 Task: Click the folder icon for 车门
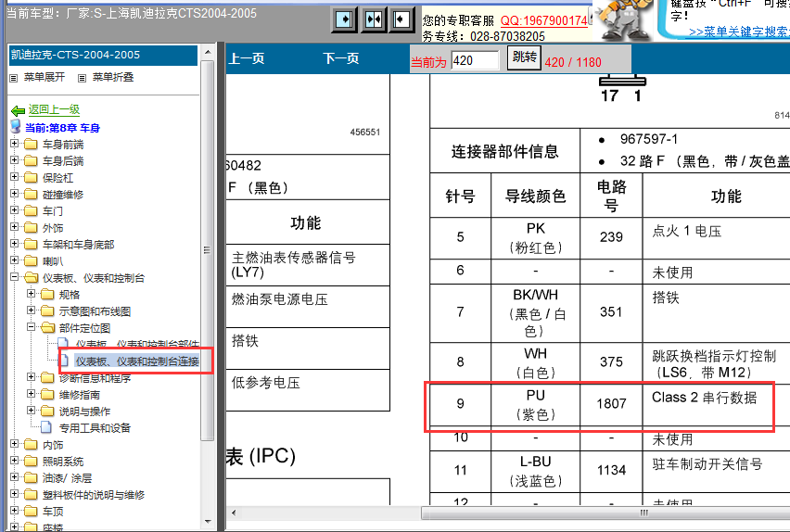31,211
